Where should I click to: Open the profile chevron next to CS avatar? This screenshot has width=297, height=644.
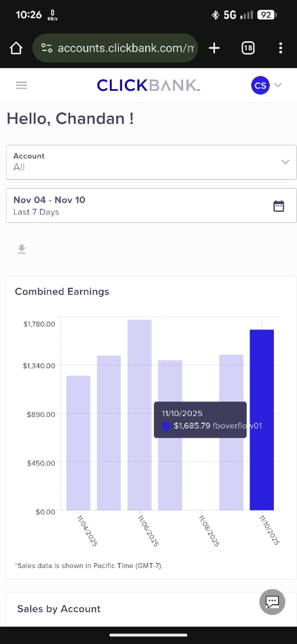tap(277, 85)
